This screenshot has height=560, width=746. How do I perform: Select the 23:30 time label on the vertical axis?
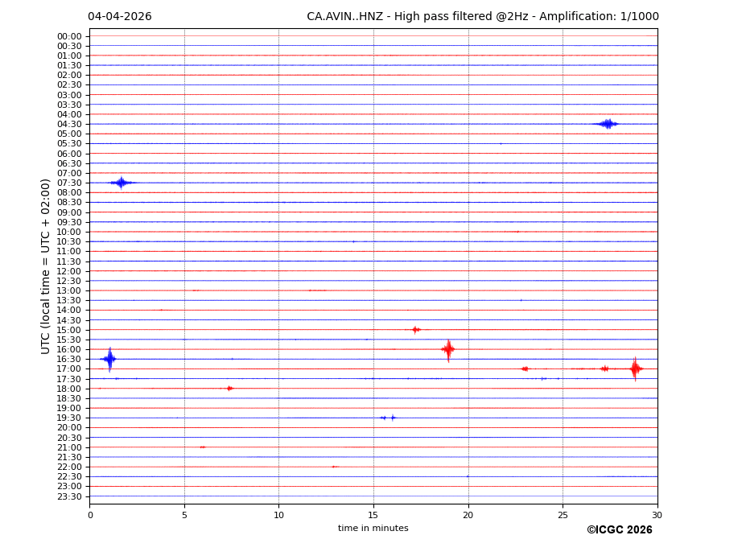coord(69,496)
